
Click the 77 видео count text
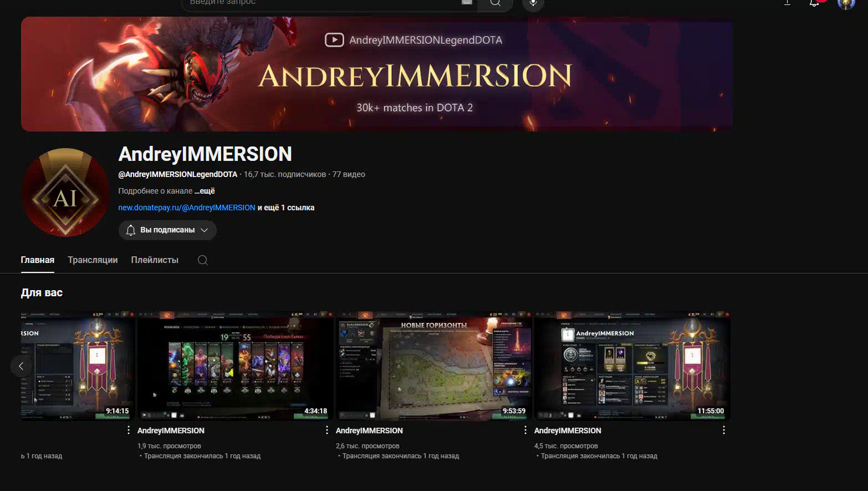pyautogui.click(x=349, y=174)
